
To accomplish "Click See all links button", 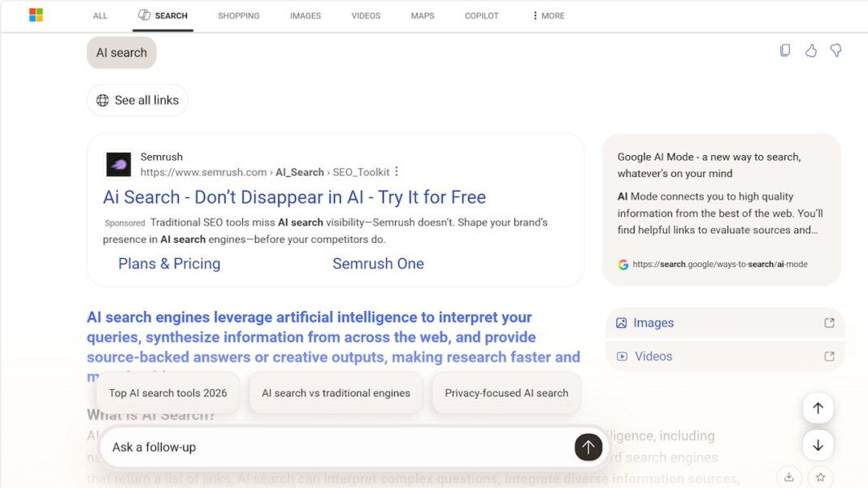I will click(x=137, y=100).
